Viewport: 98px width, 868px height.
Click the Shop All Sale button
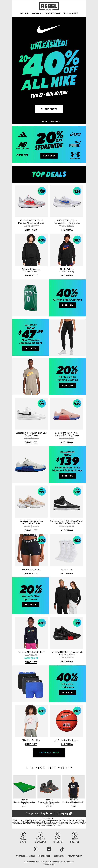point(49,752)
